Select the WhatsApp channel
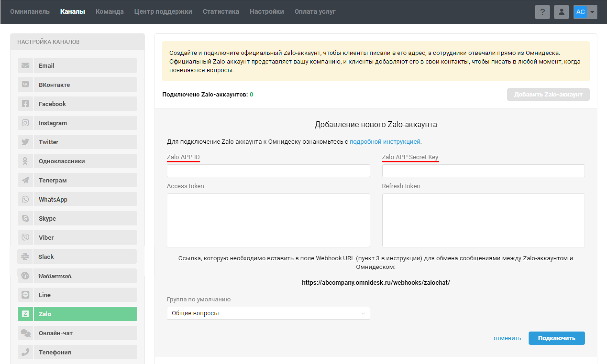The image size is (607, 364). 77,199
